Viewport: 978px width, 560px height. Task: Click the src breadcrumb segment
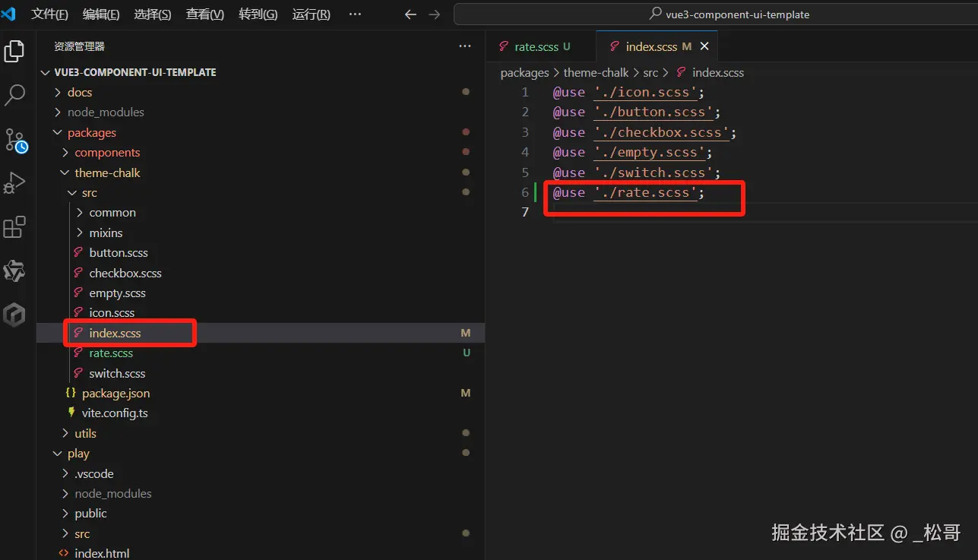(x=650, y=73)
